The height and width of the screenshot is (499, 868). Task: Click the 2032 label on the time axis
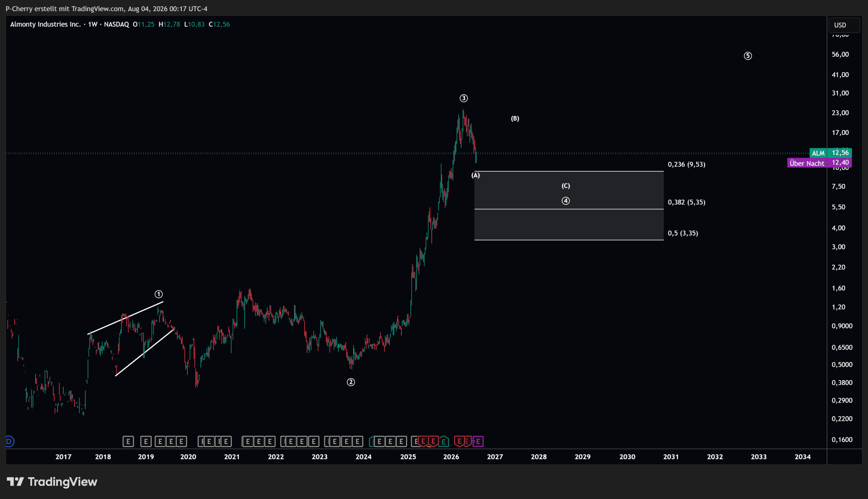[x=715, y=457]
